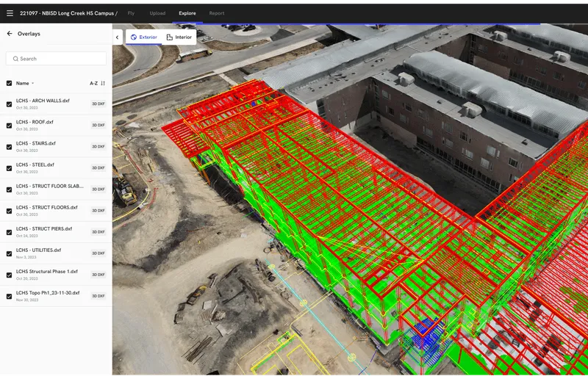Click 3D DXF tag on STEEL row

[x=98, y=167]
